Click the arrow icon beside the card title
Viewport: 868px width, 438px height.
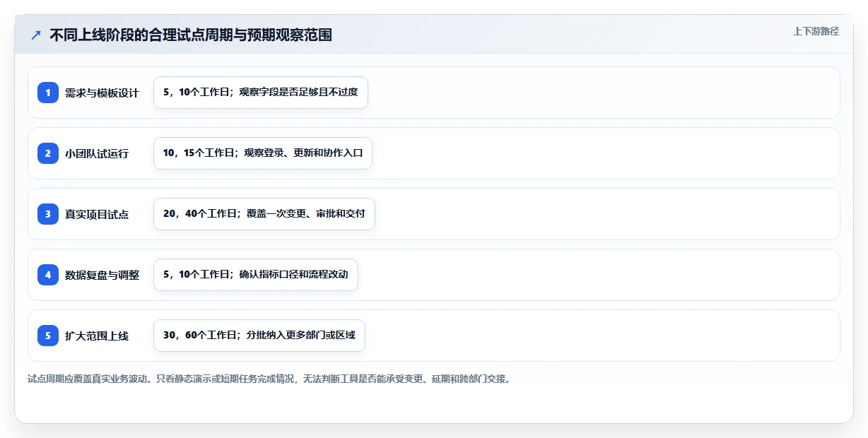tap(36, 35)
